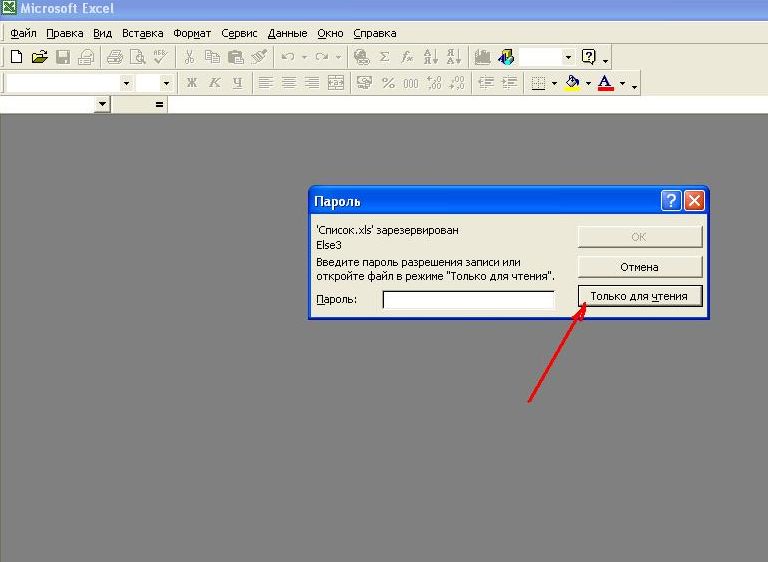Save the workbook with the diskette icon

[63, 57]
